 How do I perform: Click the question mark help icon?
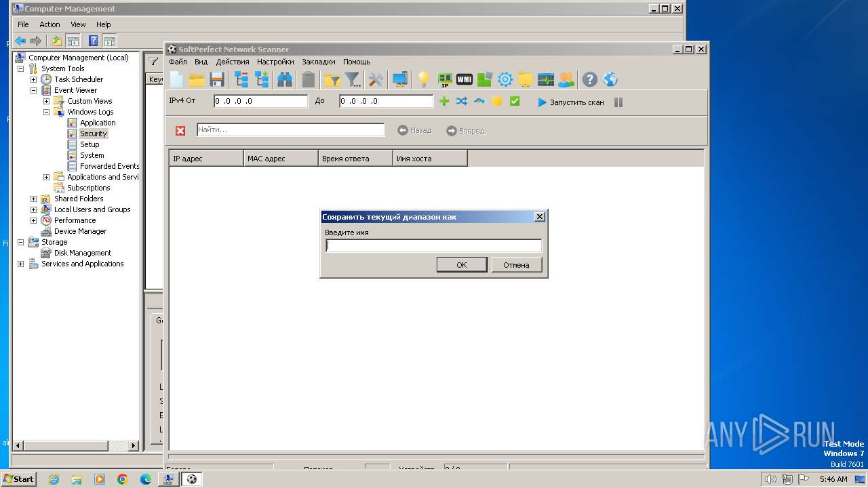click(x=590, y=79)
